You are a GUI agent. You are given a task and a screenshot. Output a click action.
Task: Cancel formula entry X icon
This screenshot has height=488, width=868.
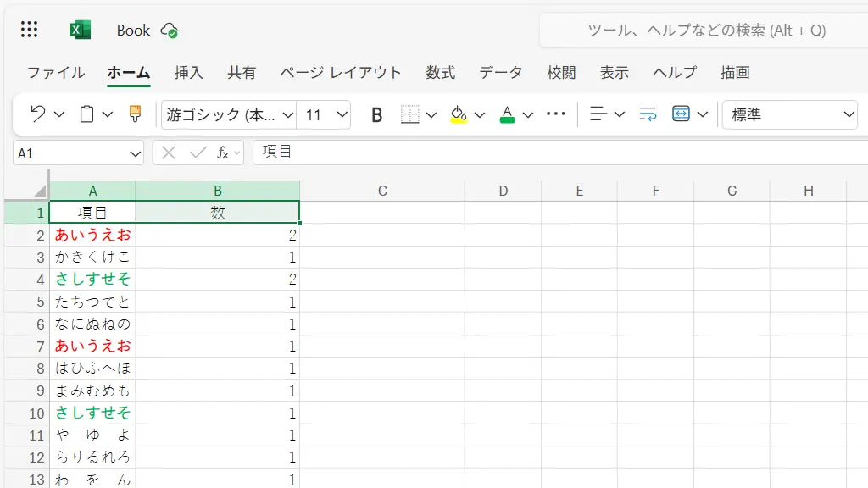click(169, 152)
